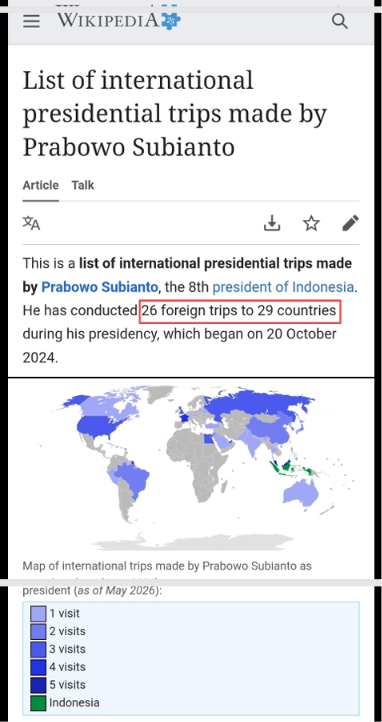382x722 pixels.
Task: Click the article title heading
Action: pyautogui.click(x=175, y=113)
